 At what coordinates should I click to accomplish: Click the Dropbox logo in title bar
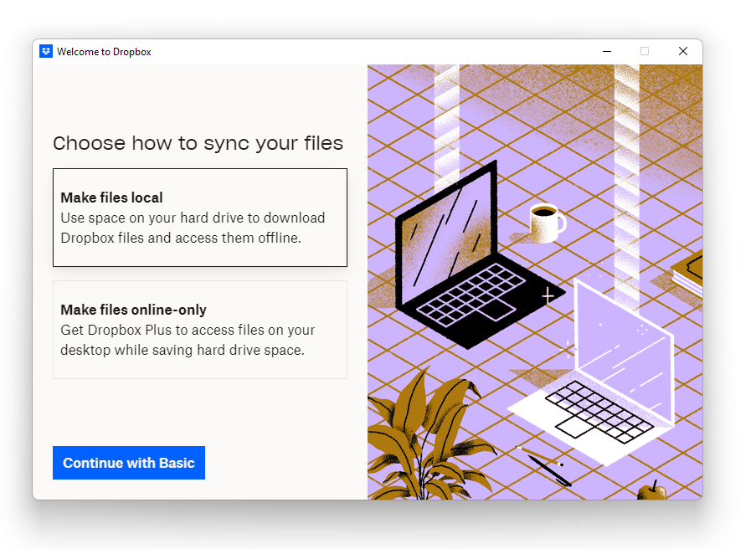click(x=46, y=51)
